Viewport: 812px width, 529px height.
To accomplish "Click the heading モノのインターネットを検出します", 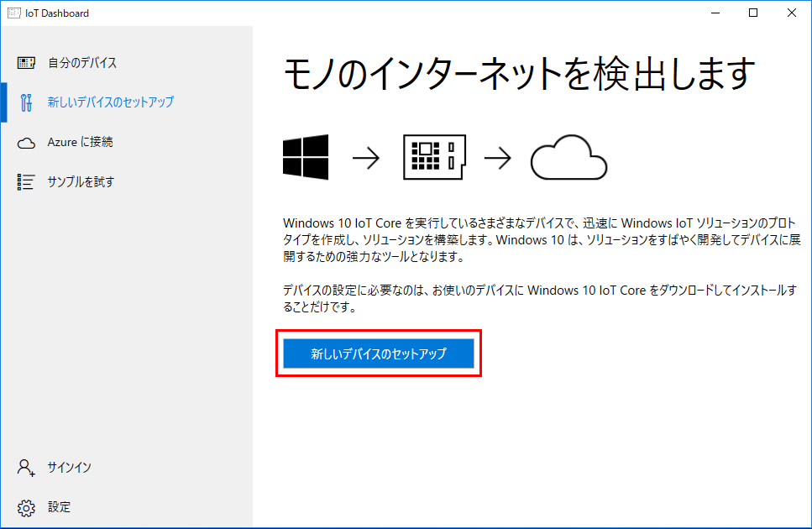I will coord(520,74).
